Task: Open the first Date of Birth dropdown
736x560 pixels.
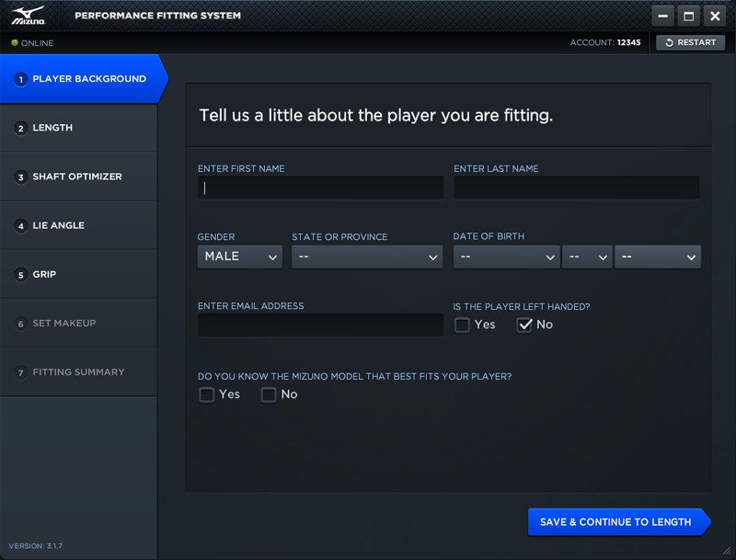Action: (507, 257)
